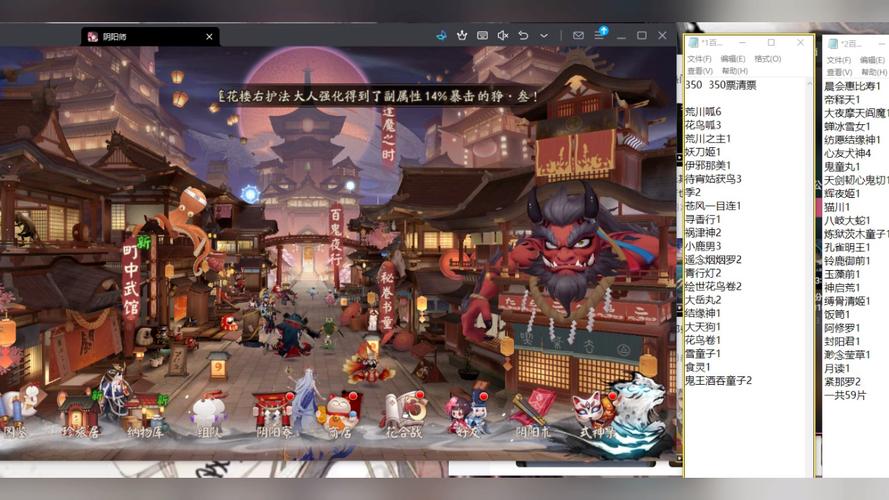The image size is (889, 500).
Task: Tap the glowing blue orb above the street
Action: point(249,194)
